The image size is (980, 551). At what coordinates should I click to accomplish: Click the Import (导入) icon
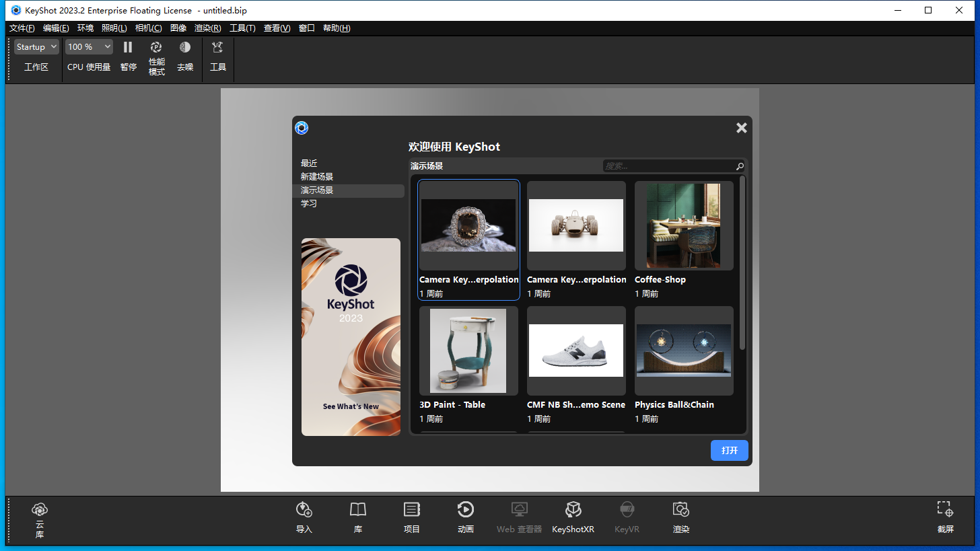coord(304,509)
